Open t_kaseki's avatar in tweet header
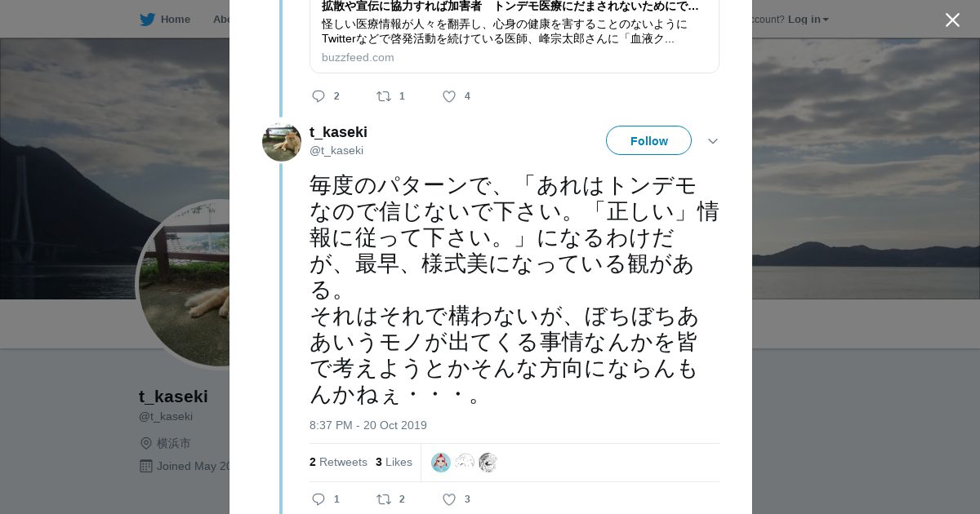Viewport: 980px width, 514px height. click(x=282, y=142)
